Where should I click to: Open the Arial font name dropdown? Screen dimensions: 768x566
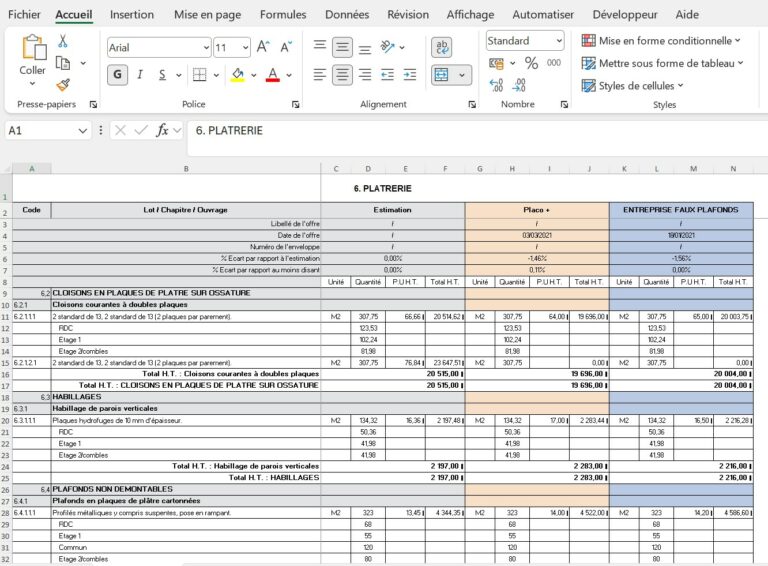pos(204,47)
